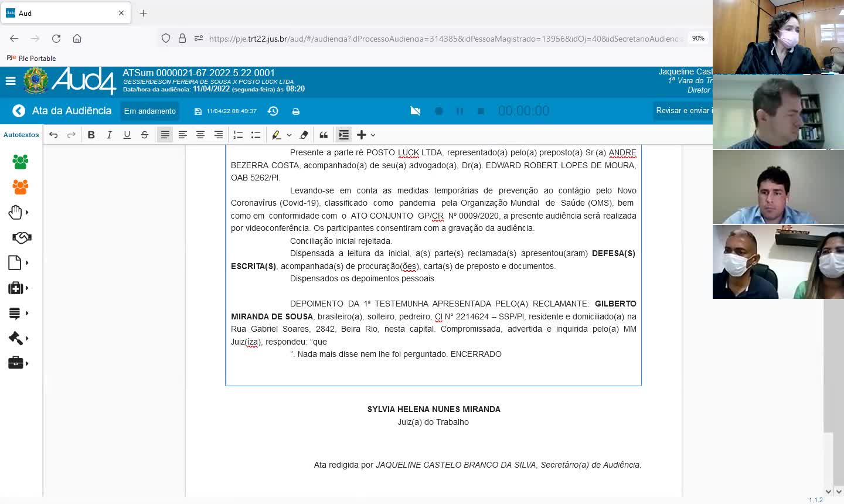Image resolution: width=844 pixels, height=504 pixels.
Task: Click the Autotextos label
Action: pos(21,135)
